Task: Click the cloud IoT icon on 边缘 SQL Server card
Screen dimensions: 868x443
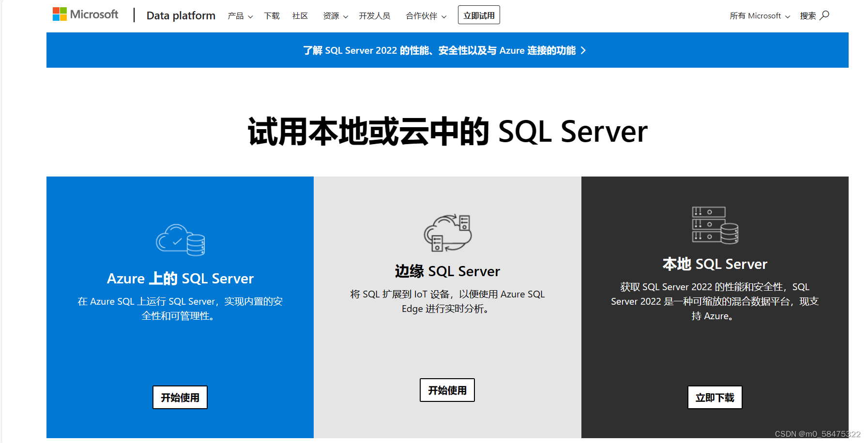Action: coord(447,234)
